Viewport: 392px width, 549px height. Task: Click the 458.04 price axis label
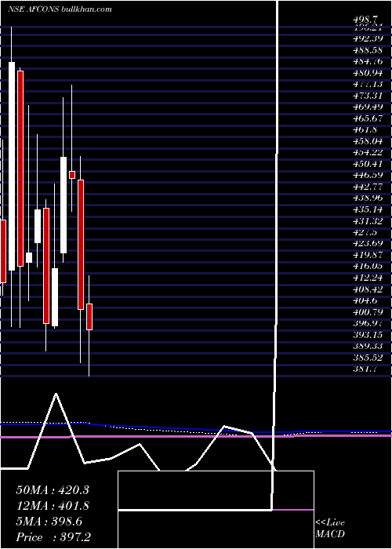tap(368, 141)
